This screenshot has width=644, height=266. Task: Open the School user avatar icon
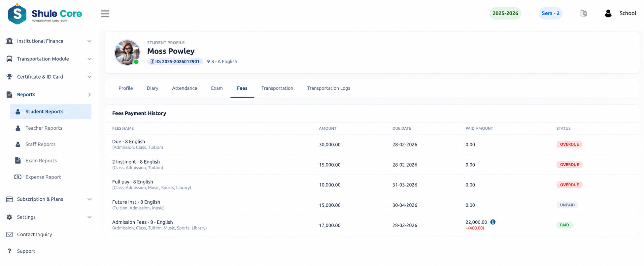point(608,13)
